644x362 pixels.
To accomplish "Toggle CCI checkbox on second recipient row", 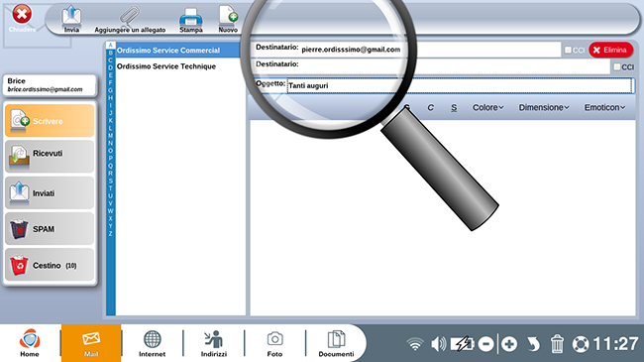I will [x=617, y=66].
